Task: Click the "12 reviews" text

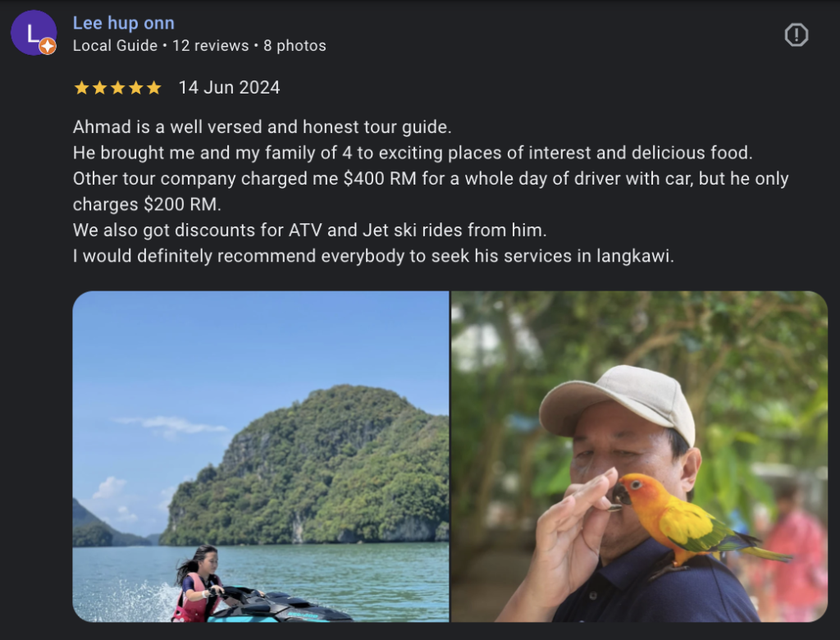Action: point(210,46)
